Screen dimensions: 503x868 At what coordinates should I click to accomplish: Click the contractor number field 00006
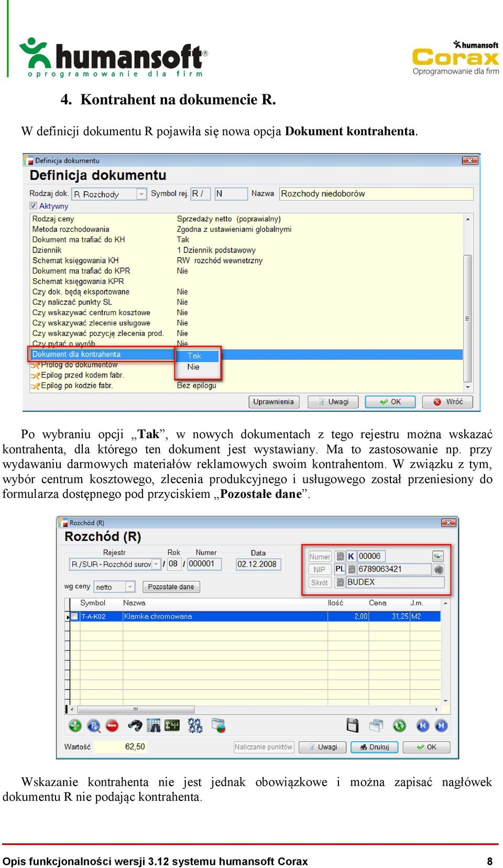(371, 556)
